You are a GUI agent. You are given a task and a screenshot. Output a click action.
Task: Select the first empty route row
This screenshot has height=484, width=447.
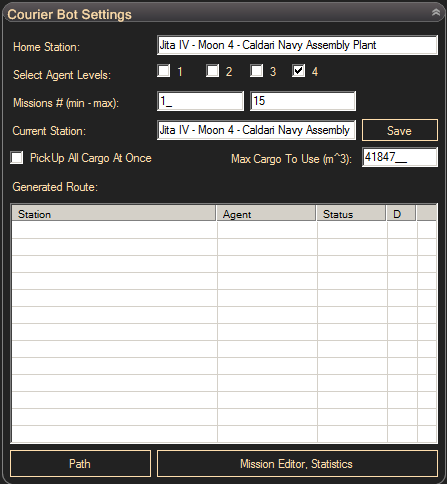tap(224, 230)
